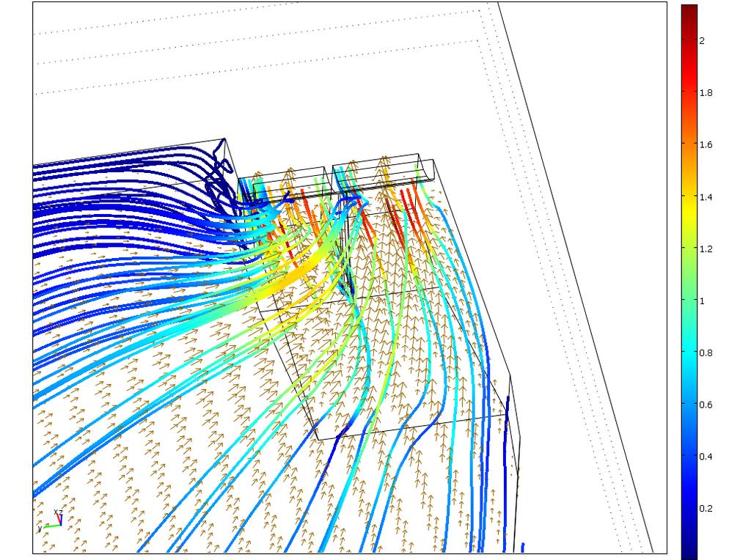The width and height of the screenshot is (751, 560).
Task: Click the legend value "0.8"
Action: [x=706, y=353]
